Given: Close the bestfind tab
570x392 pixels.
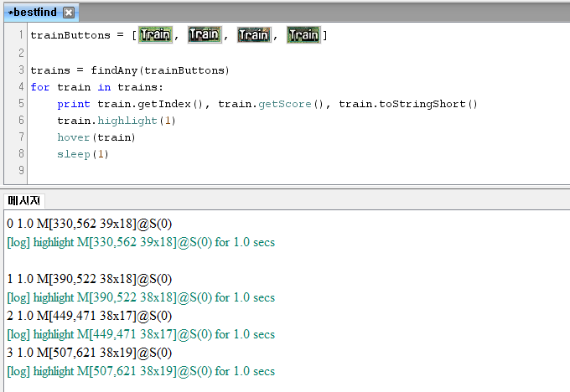Looking at the screenshot, I should click(69, 13).
